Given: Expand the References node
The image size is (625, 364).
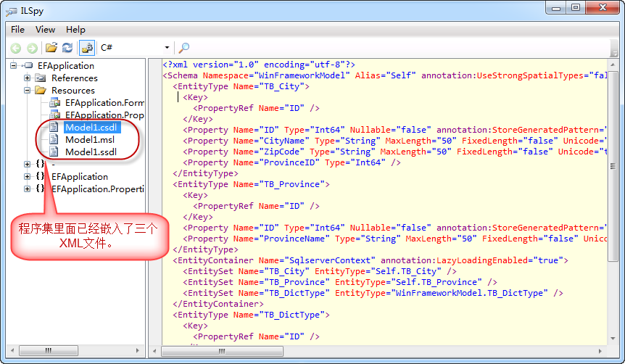Looking at the screenshot, I should coord(27,78).
